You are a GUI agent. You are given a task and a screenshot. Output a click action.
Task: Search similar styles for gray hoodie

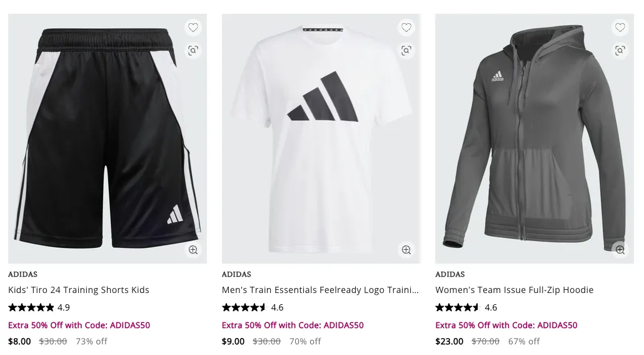(620, 51)
